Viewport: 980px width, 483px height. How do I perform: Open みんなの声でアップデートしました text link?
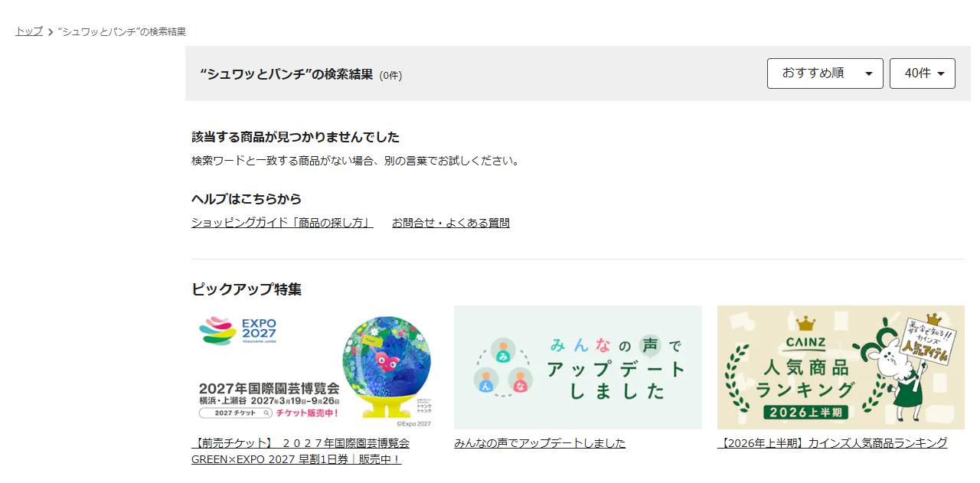click(540, 443)
